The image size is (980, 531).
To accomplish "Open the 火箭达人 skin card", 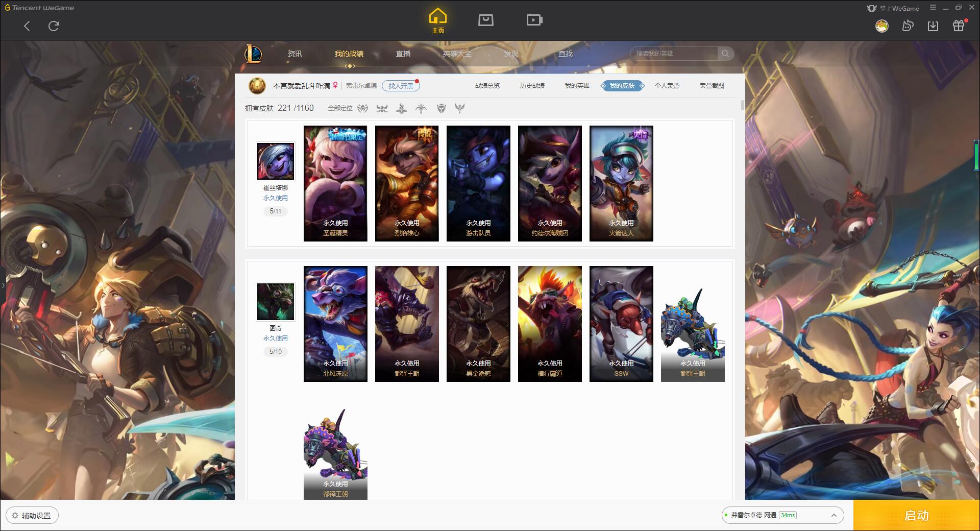I will click(x=621, y=183).
